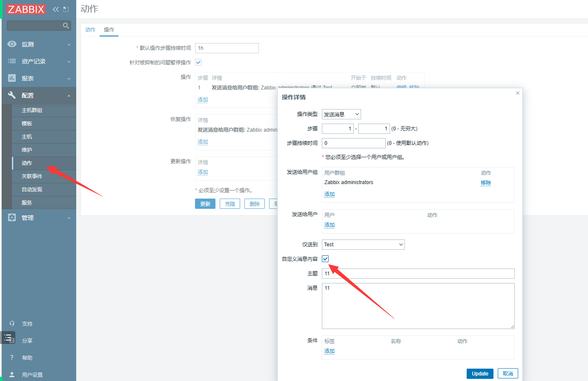Click question mark icon for 帮助
The height and width of the screenshot is (381, 588).
12,358
